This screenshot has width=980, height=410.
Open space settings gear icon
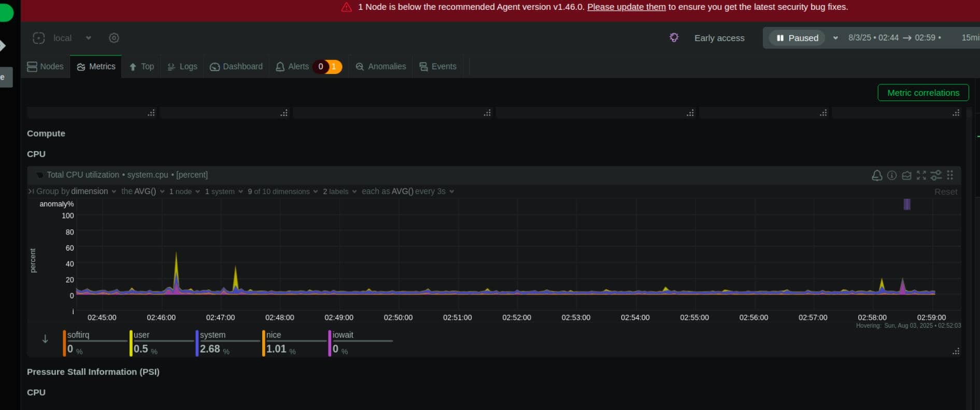point(114,38)
